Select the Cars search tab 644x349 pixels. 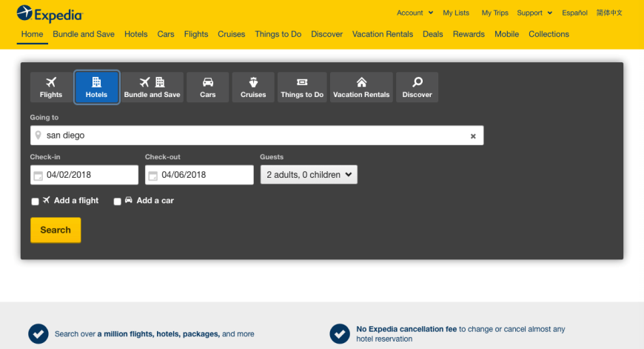[x=207, y=87]
